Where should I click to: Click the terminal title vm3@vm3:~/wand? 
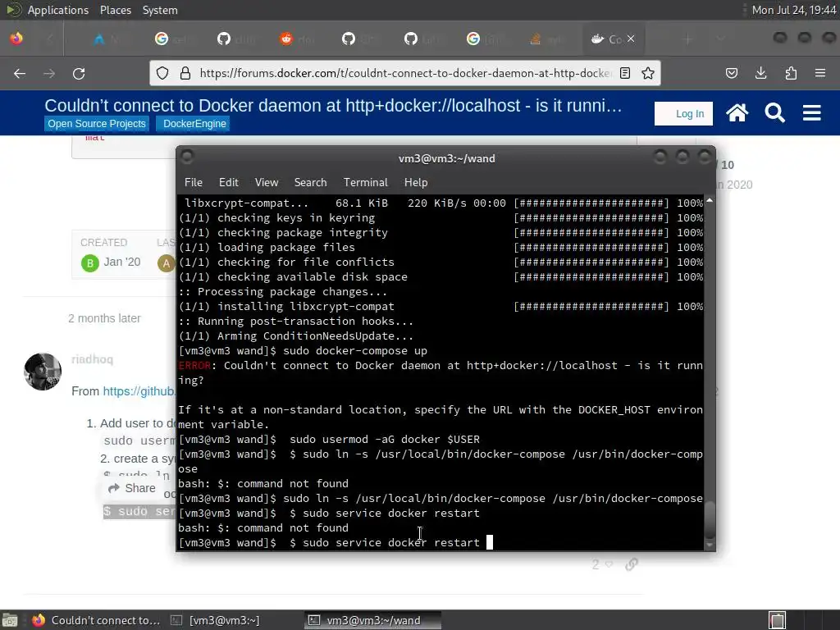(x=446, y=158)
